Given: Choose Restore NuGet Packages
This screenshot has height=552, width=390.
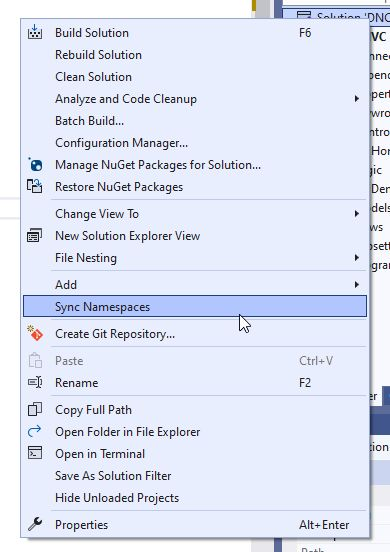Looking at the screenshot, I should pyautogui.click(x=195, y=187).
